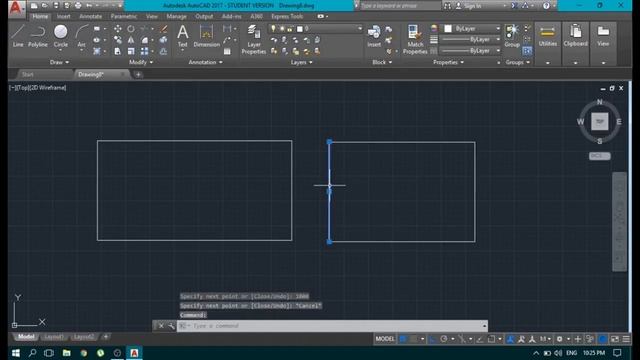The height and width of the screenshot is (360, 640).
Task: Toggle ortho mode in status bar
Action: click(433, 339)
